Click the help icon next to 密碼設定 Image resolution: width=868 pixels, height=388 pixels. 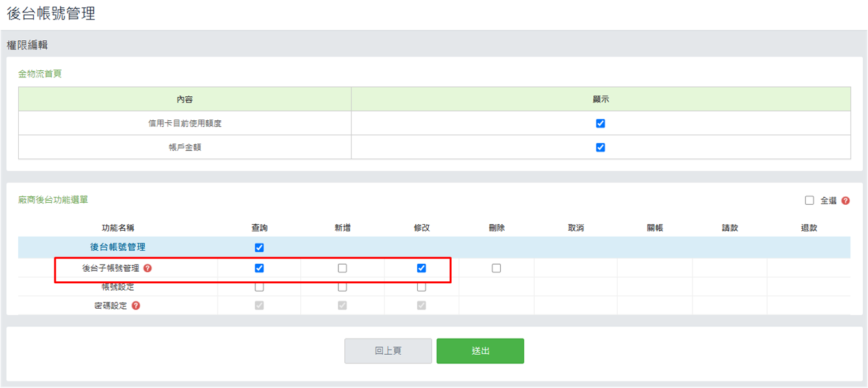[136, 305]
